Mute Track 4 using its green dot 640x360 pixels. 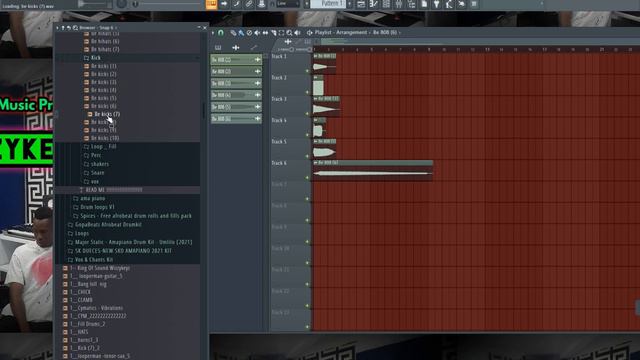[307, 135]
